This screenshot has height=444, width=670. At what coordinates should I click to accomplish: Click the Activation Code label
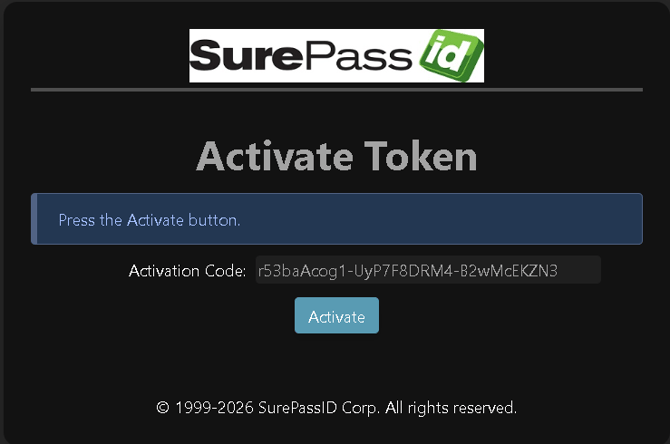click(187, 271)
